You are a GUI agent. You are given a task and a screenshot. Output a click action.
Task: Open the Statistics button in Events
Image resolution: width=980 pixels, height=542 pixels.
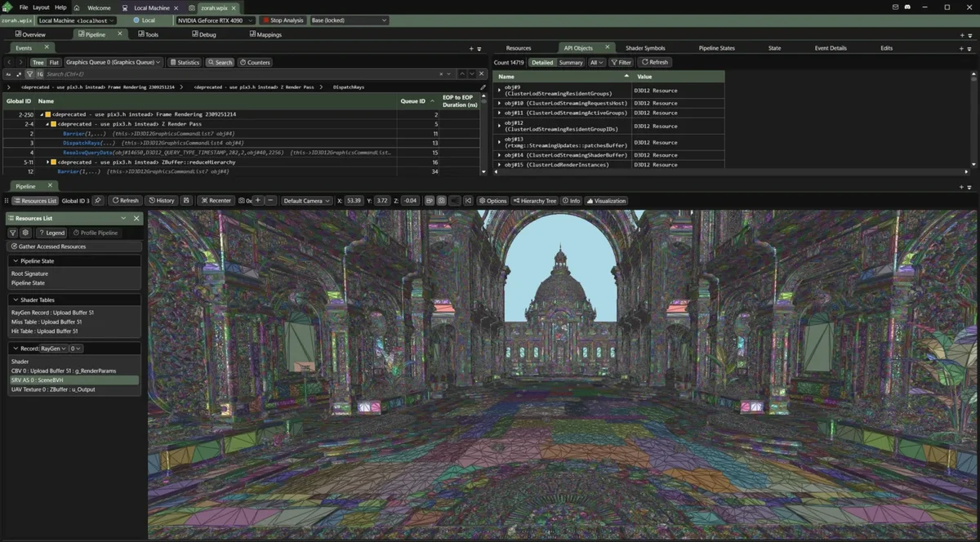(184, 62)
